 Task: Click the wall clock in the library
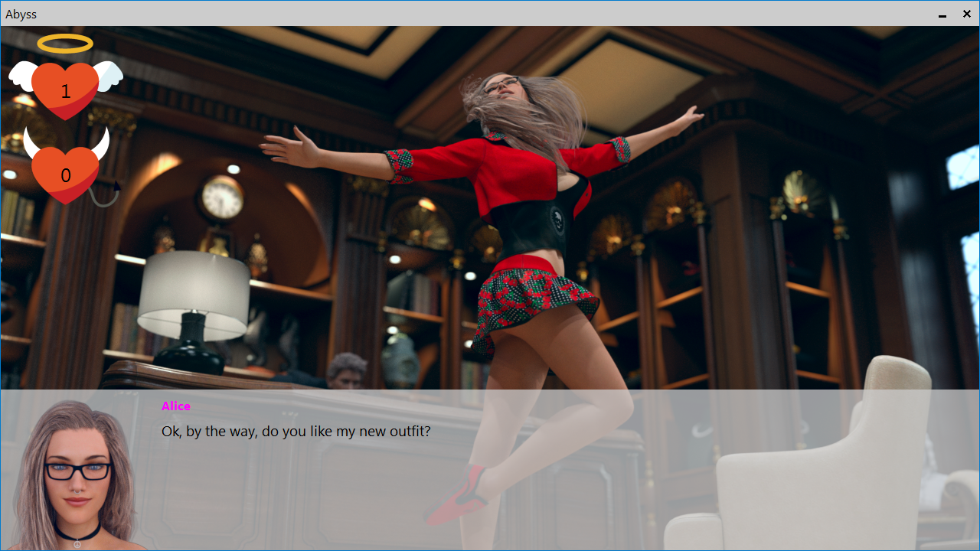222,200
